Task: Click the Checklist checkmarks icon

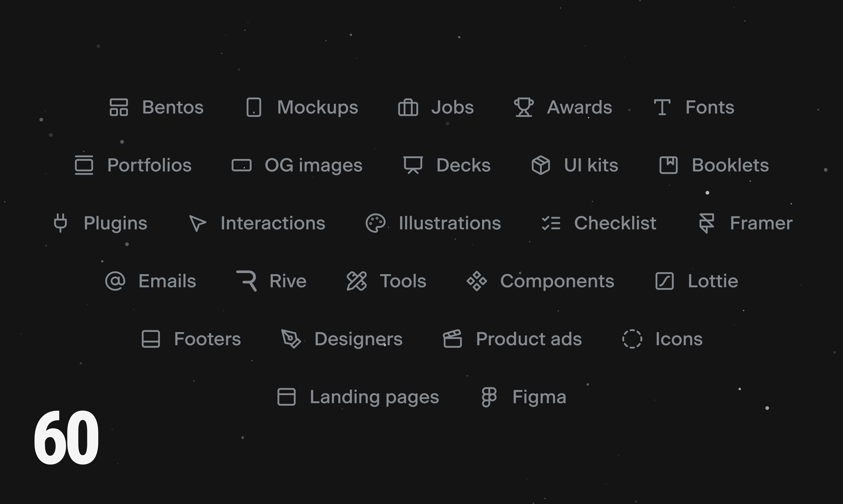Action: coord(551,223)
